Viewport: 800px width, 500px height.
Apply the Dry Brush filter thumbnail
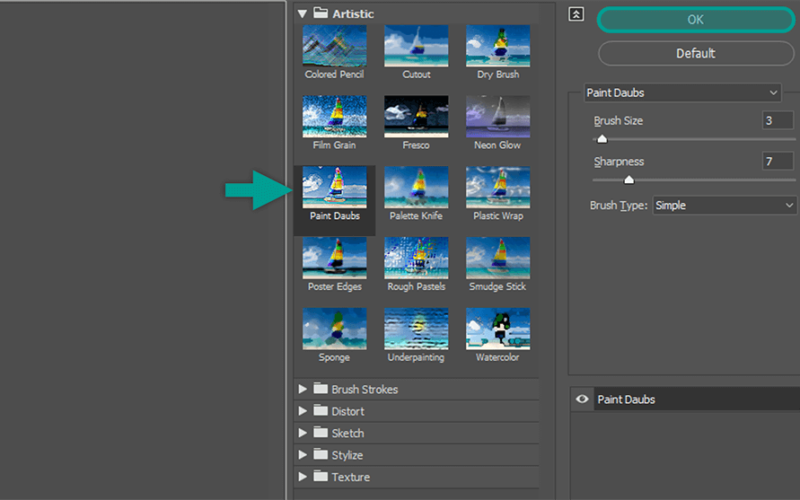tap(497, 46)
